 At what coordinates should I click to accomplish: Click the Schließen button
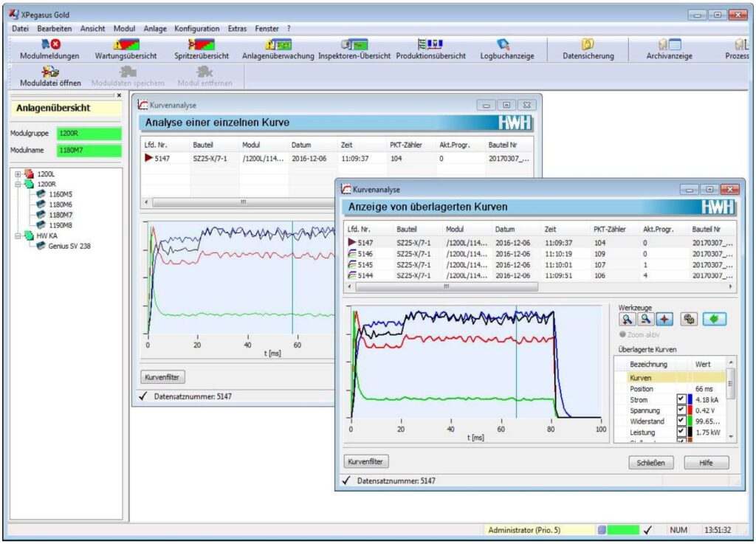click(x=651, y=463)
